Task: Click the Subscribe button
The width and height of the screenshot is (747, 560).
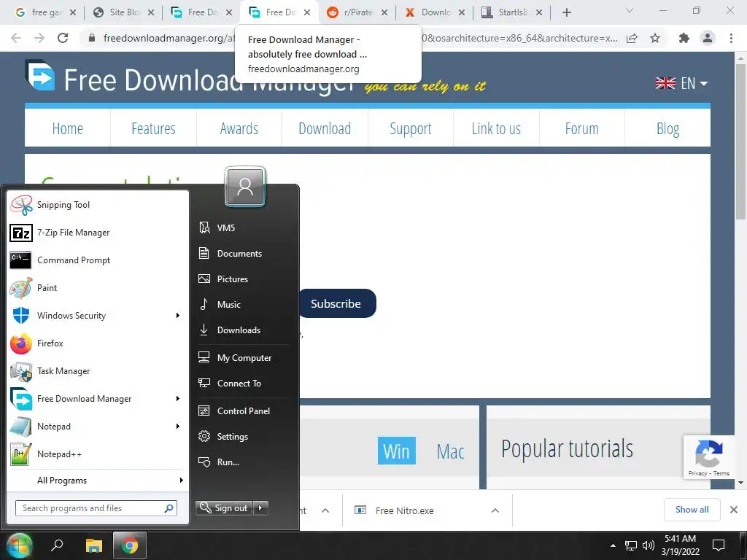Action: click(x=337, y=303)
